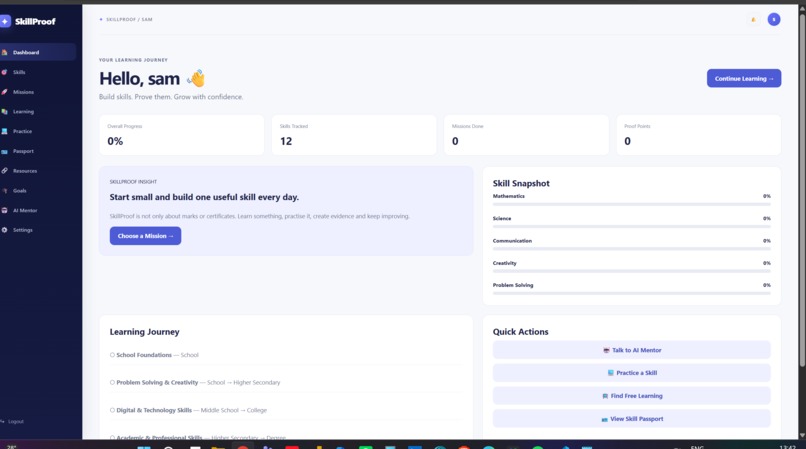Screen dimensions: 806x449
Task: Open Missions via its rocket icon
Action: [x=5, y=92]
